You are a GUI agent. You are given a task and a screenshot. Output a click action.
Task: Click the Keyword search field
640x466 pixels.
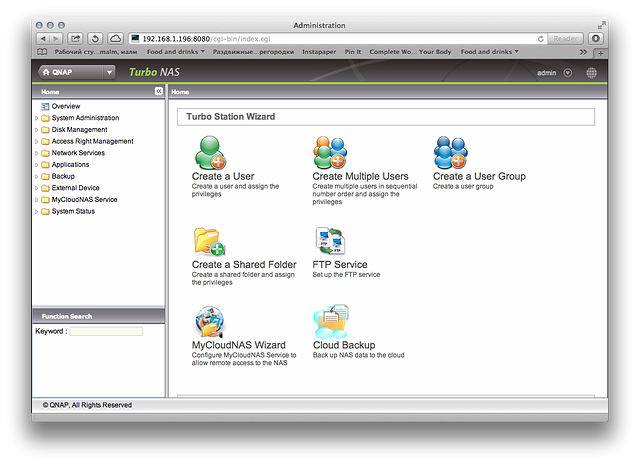[106, 331]
